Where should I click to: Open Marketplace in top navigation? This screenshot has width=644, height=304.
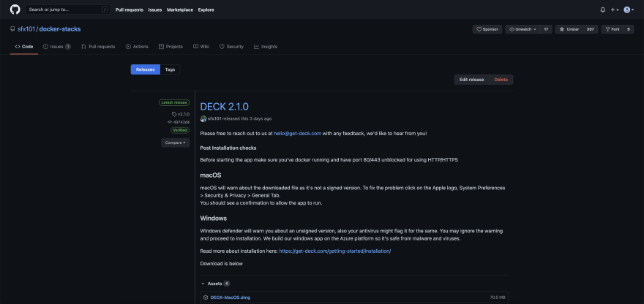pos(180,9)
